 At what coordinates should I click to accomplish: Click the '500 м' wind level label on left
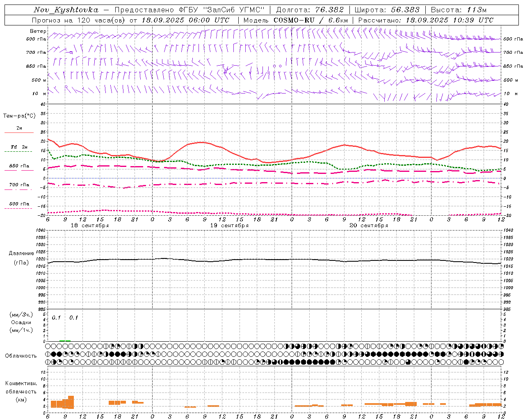pos(39,80)
